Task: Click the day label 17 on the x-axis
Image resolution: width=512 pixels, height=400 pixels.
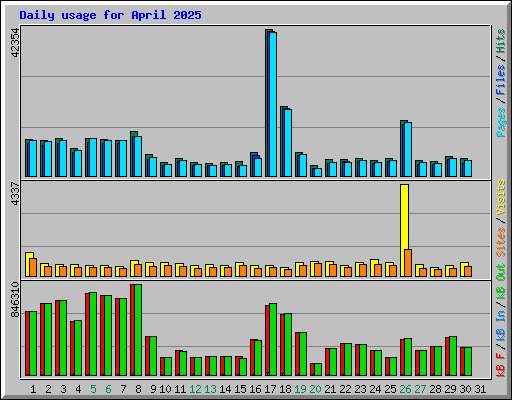Action: pyautogui.click(x=270, y=389)
